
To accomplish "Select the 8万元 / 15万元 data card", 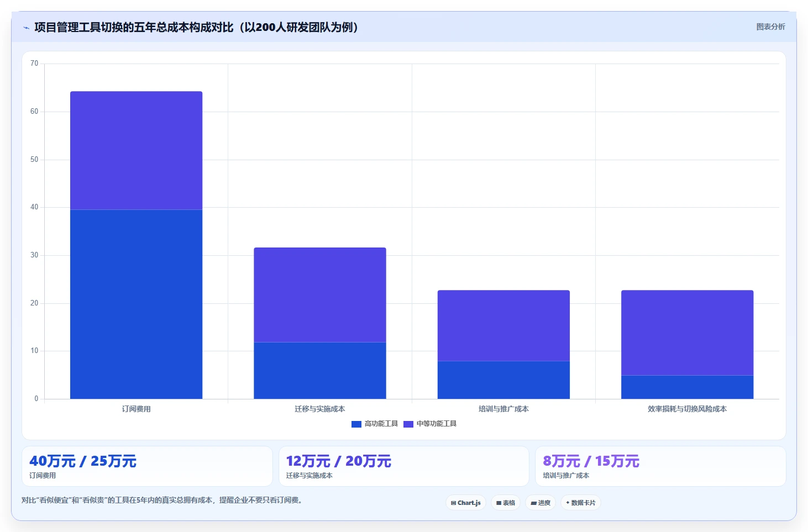I will pos(660,466).
